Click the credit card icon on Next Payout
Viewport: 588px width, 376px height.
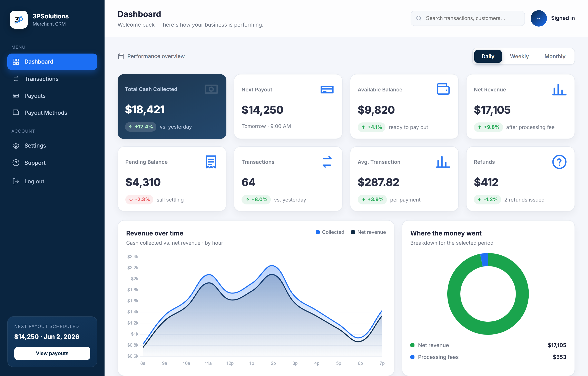(x=327, y=90)
